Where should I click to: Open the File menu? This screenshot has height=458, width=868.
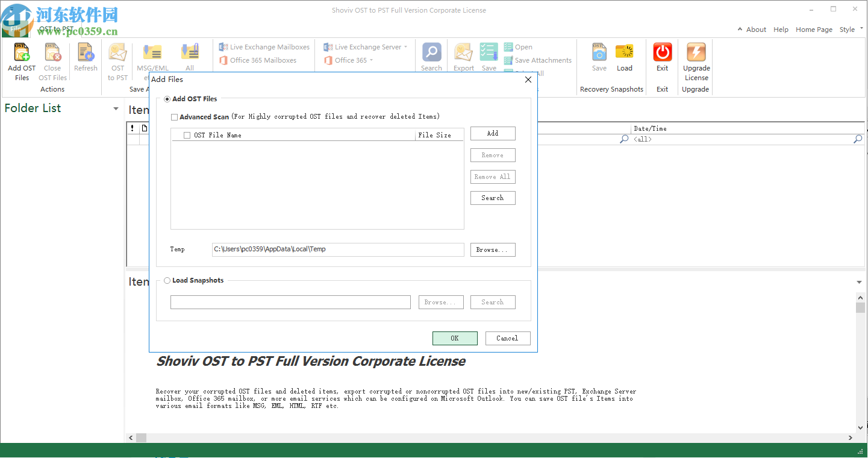coord(15,28)
